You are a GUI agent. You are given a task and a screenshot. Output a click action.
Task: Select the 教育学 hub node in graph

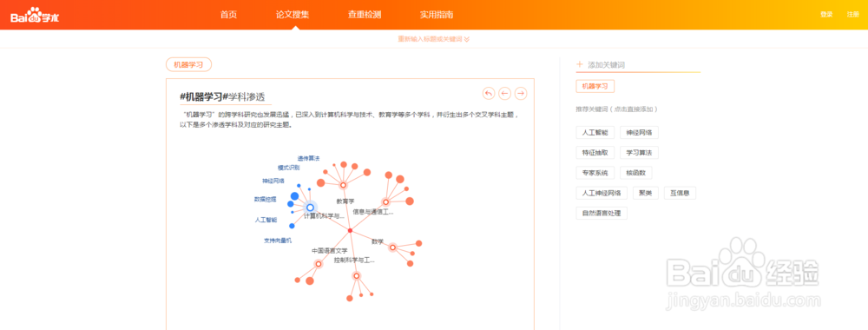point(343,185)
